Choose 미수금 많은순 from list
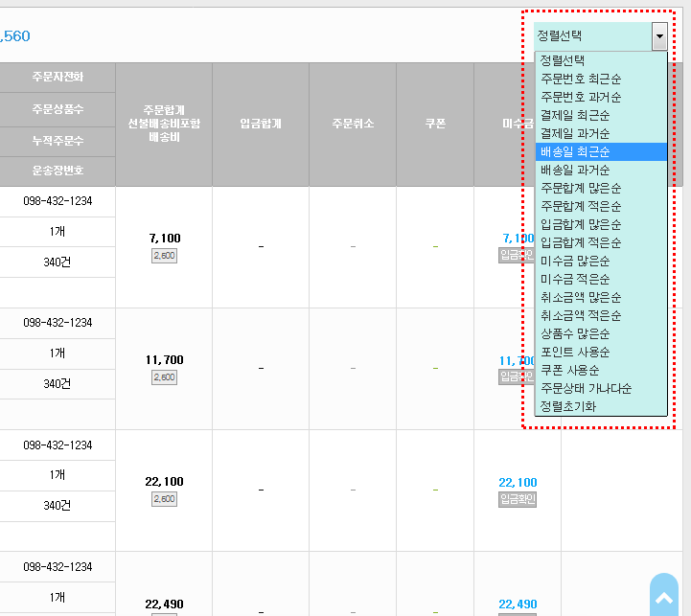Viewport: 691px width, 616px height. (574, 261)
